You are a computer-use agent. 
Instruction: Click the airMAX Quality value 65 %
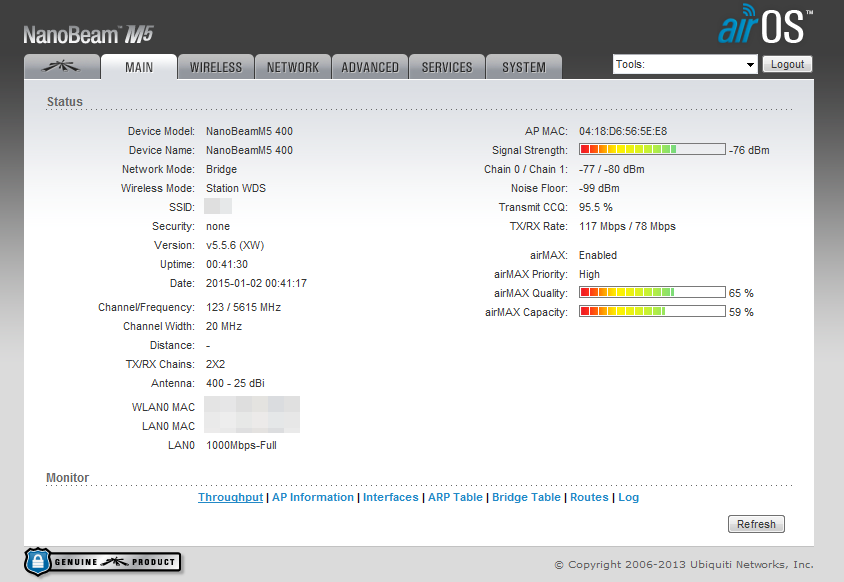pos(741,293)
